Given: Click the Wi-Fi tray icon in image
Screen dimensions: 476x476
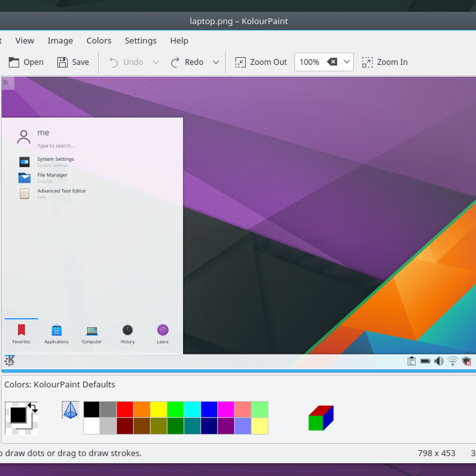Looking at the screenshot, I should coord(453,361).
